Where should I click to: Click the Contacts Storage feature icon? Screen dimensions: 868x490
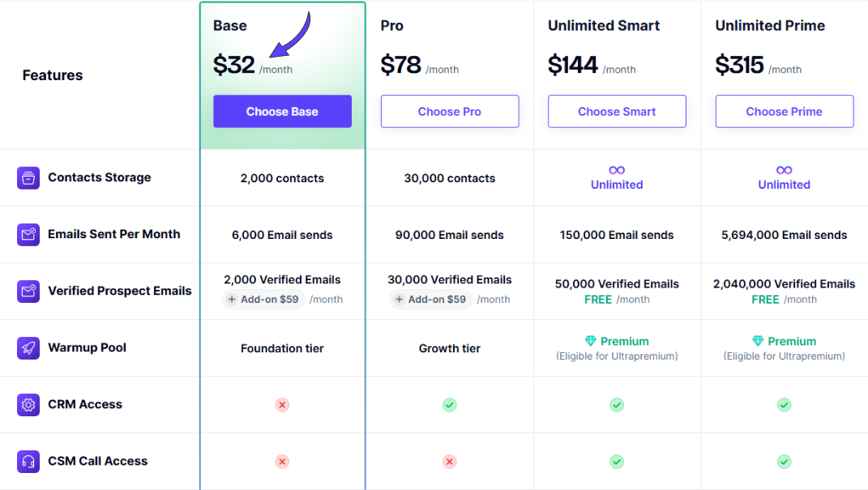tap(28, 177)
